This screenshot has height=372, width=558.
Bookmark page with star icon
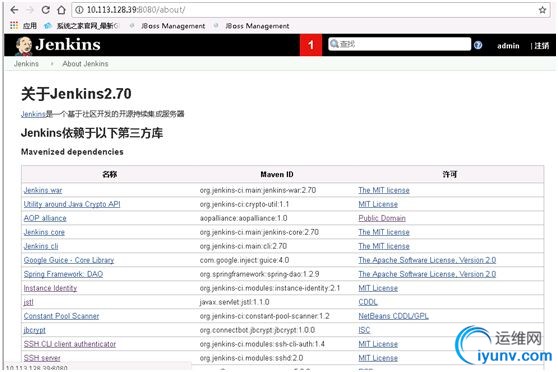click(542, 10)
